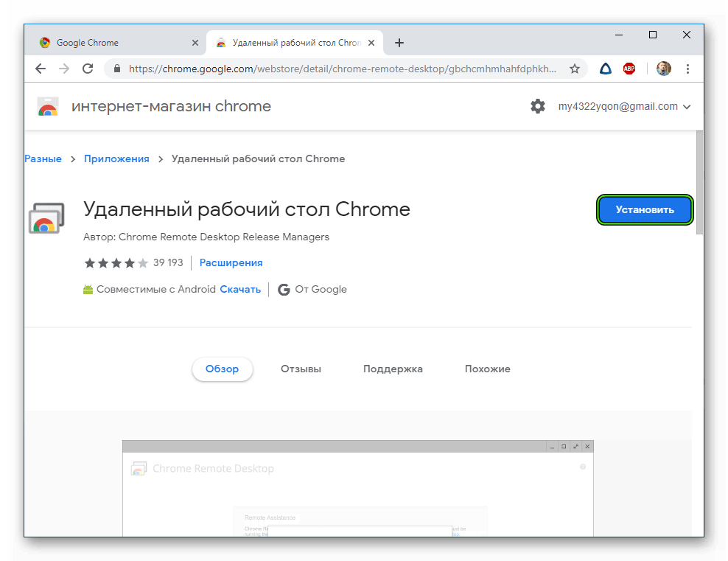Screen dimensions: 728x561
Task: Minimize the Chrome window
Action: (x=619, y=35)
